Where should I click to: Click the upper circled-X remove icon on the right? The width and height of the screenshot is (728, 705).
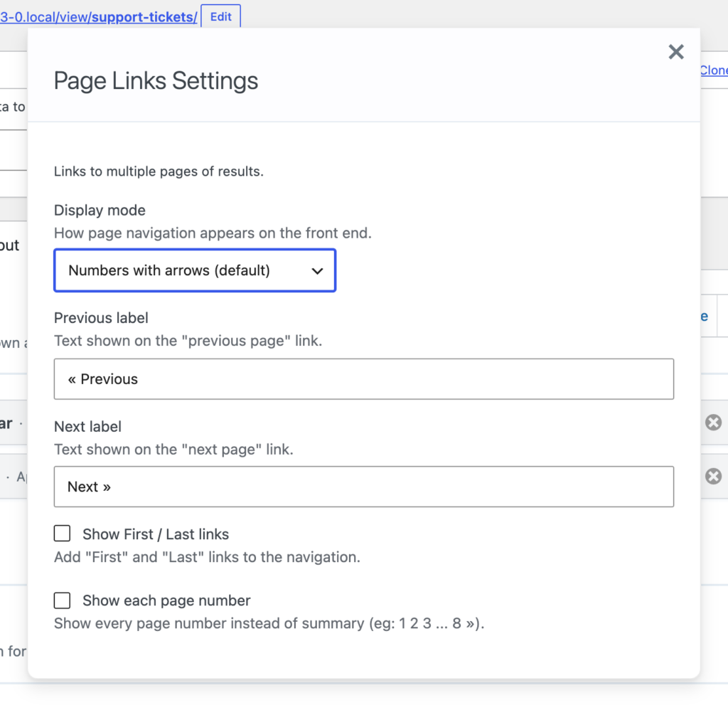click(713, 423)
